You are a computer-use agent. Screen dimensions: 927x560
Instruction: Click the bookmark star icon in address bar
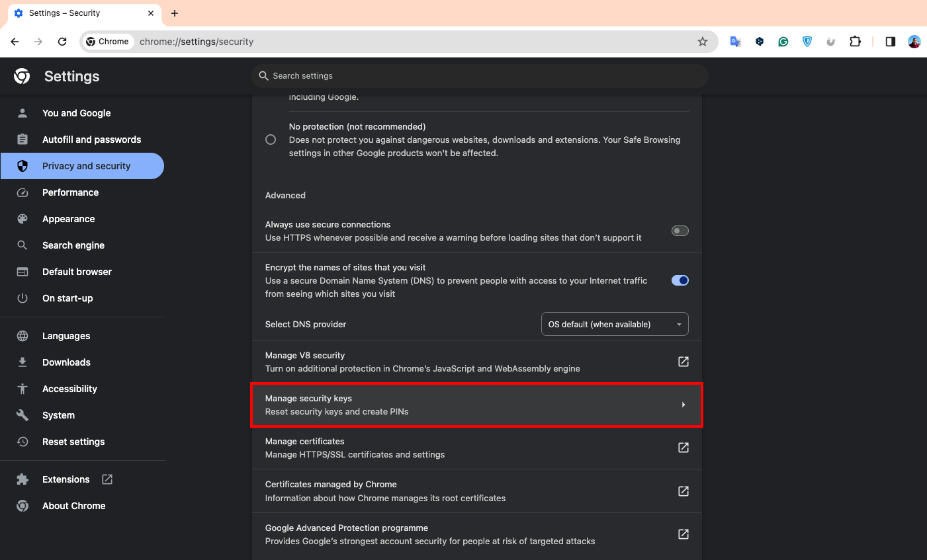[703, 42]
